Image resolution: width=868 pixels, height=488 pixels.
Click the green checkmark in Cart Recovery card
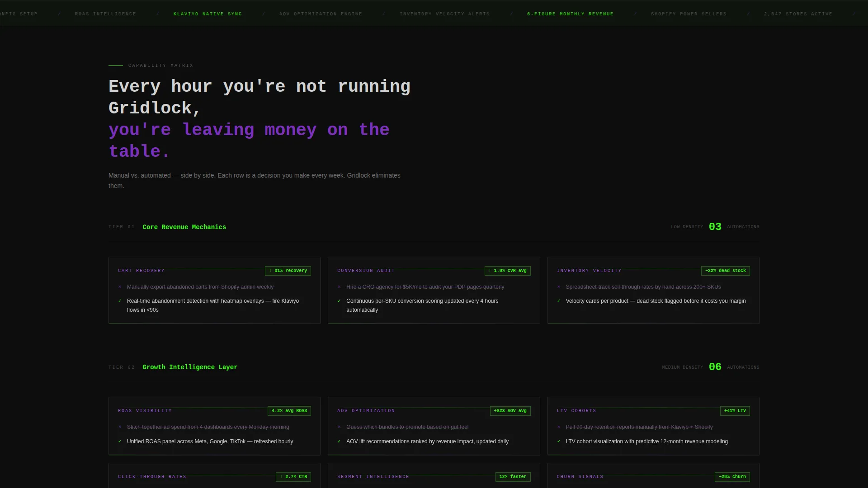[x=120, y=301]
